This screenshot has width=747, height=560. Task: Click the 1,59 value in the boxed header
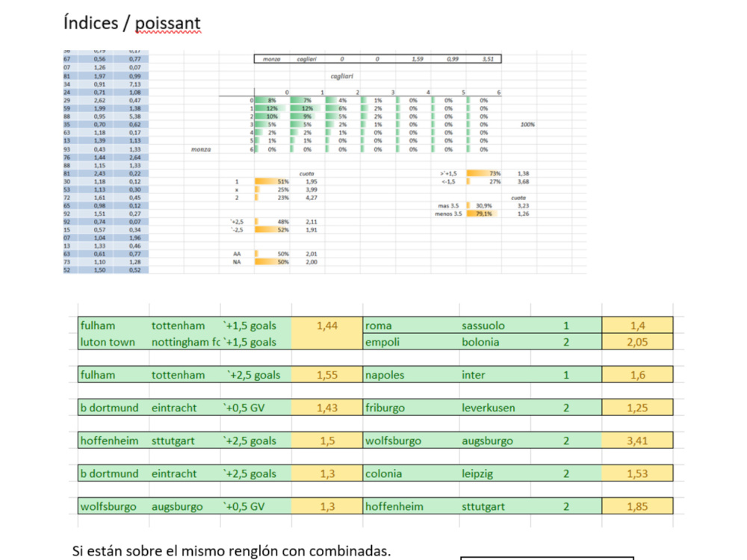click(x=418, y=59)
